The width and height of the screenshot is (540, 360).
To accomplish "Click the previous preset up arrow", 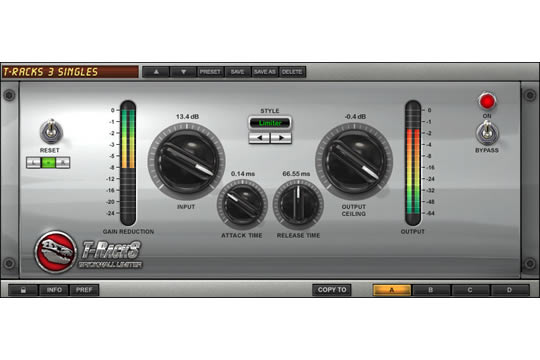I will pos(156,72).
